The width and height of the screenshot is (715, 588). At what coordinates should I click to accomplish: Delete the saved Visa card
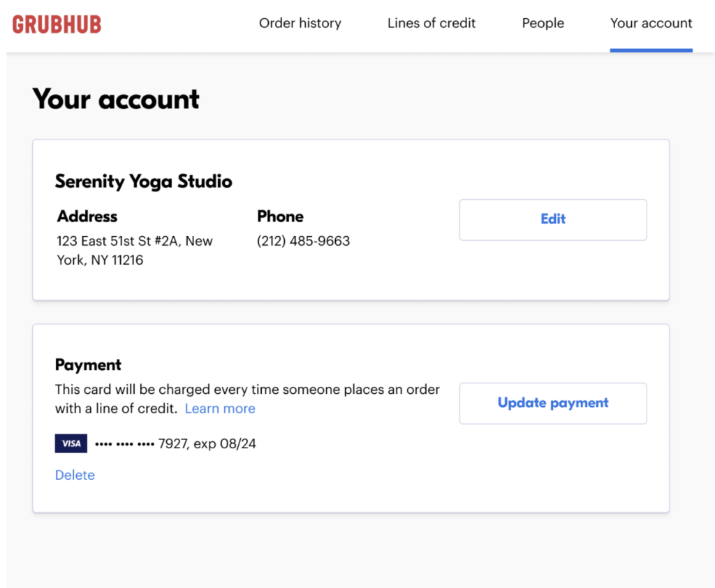coord(75,475)
